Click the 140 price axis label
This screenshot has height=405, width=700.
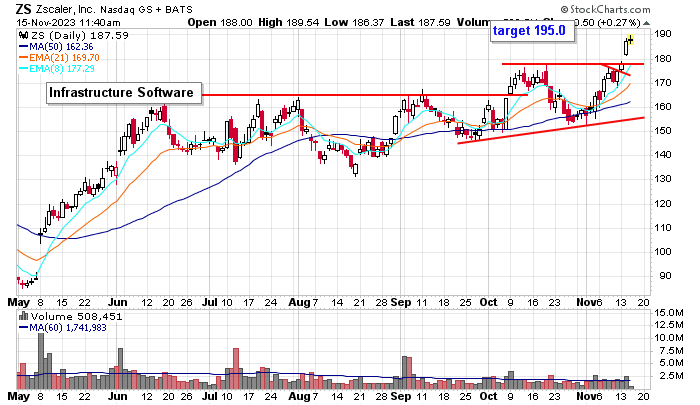[x=663, y=155]
